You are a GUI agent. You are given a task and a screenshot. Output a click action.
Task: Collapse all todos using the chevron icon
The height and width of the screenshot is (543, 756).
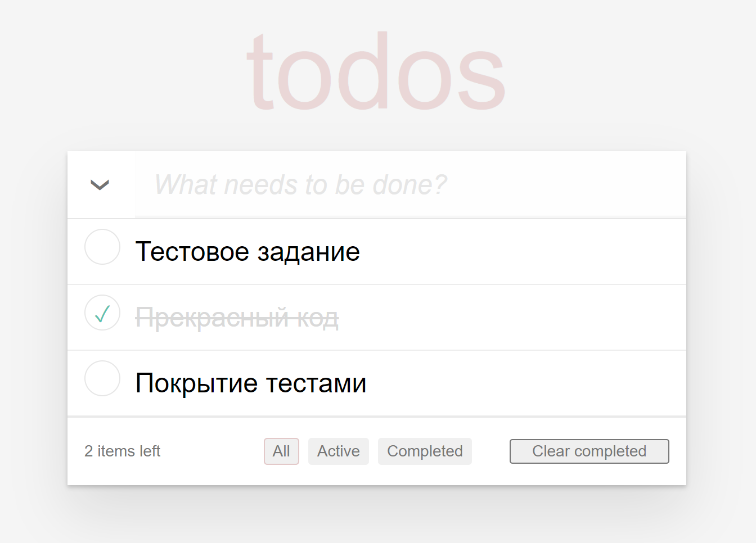[100, 185]
